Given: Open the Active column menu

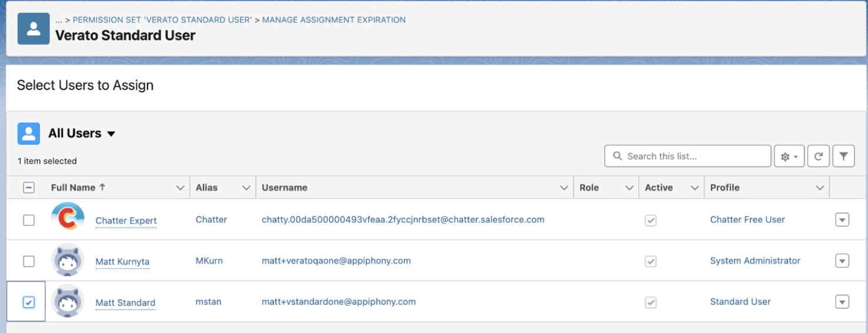Looking at the screenshot, I should click(695, 188).
